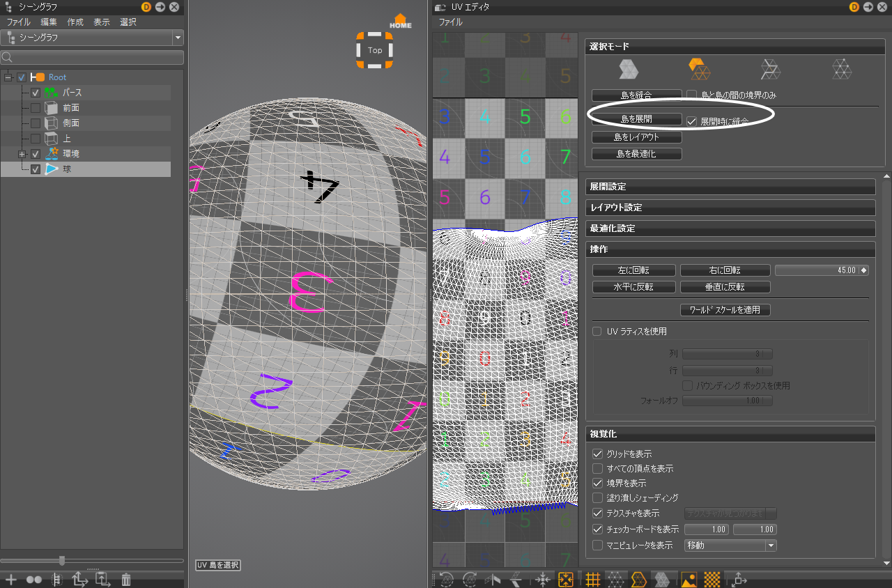892x588 pixels.
Task: Enable the UV ラティスを使用 checkbox
Action: click(x=597, y=332)
